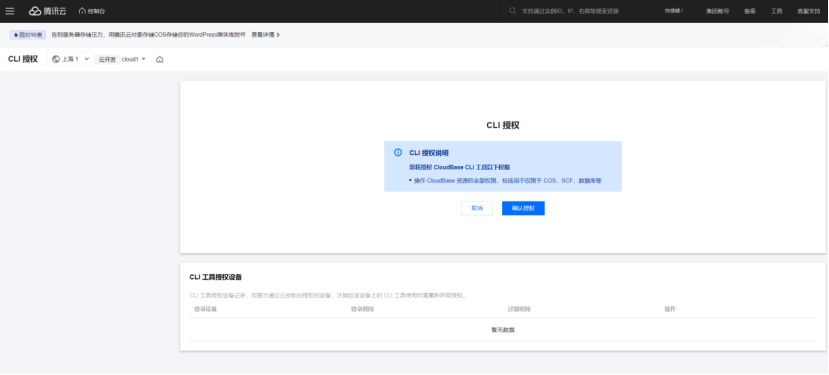The width and height of the screenshot is (829, 375).
Task: Open the 集团账号 menu
Action: click(x=717, y=11)
